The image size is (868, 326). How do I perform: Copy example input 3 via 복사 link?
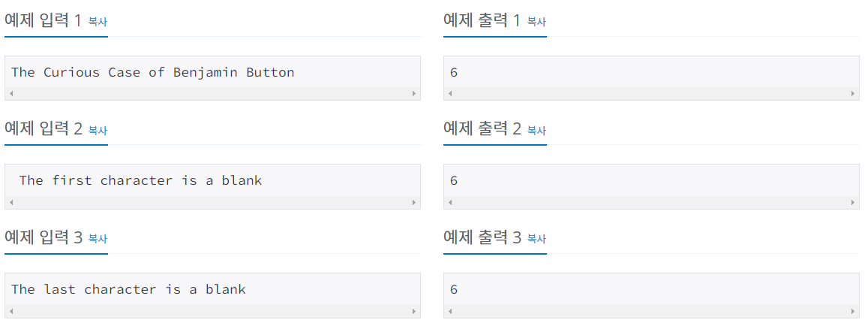click(98, 239)
